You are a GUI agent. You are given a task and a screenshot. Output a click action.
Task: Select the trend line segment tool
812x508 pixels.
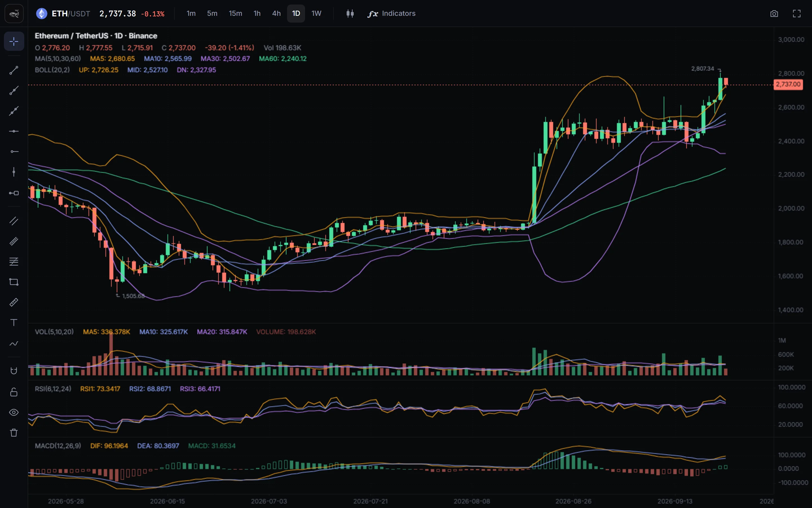point(14,70)
